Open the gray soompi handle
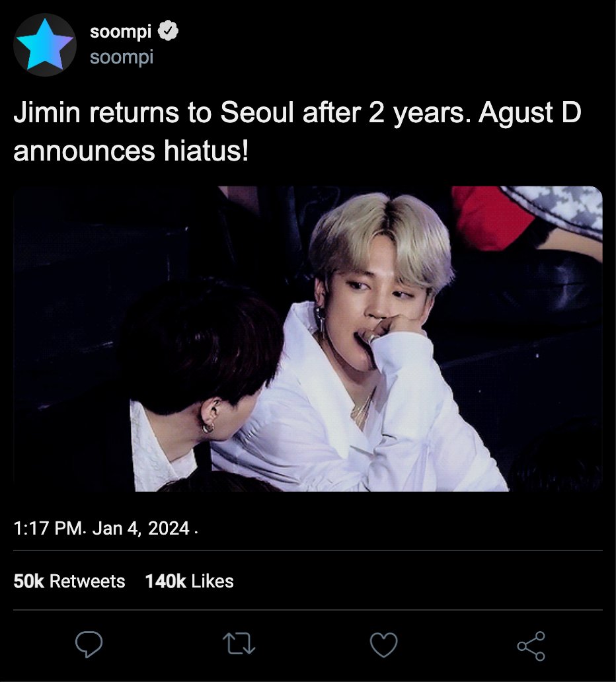The width and height of the screenshot is (616, 682). [x=122, y=57]
